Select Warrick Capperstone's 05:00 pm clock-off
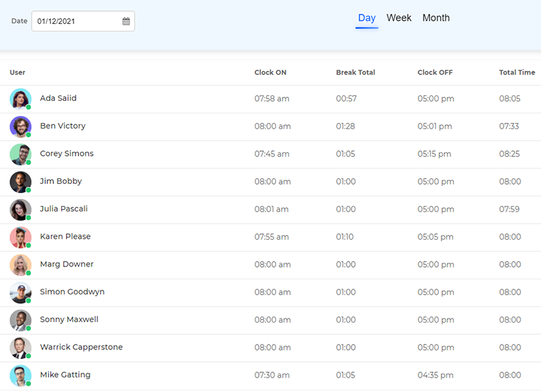 435,347
